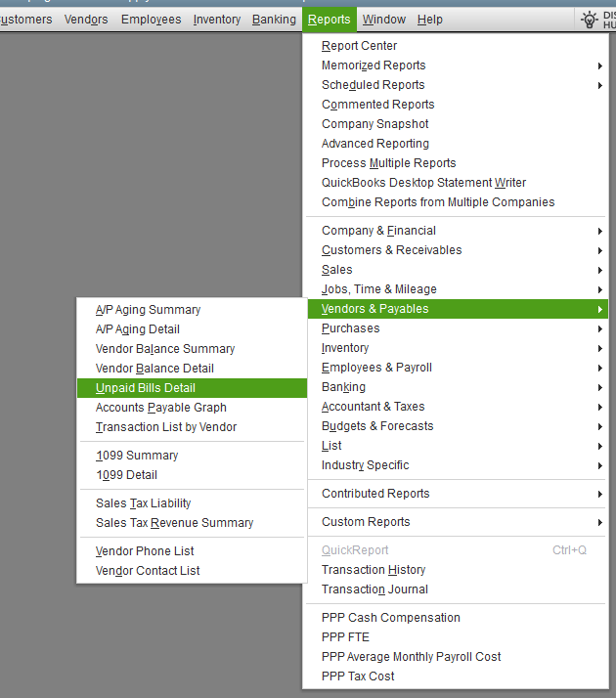Expand Industry Specific submenu
Screen dimensions: 616x698
pyautogui.click(x=456, y=465)
